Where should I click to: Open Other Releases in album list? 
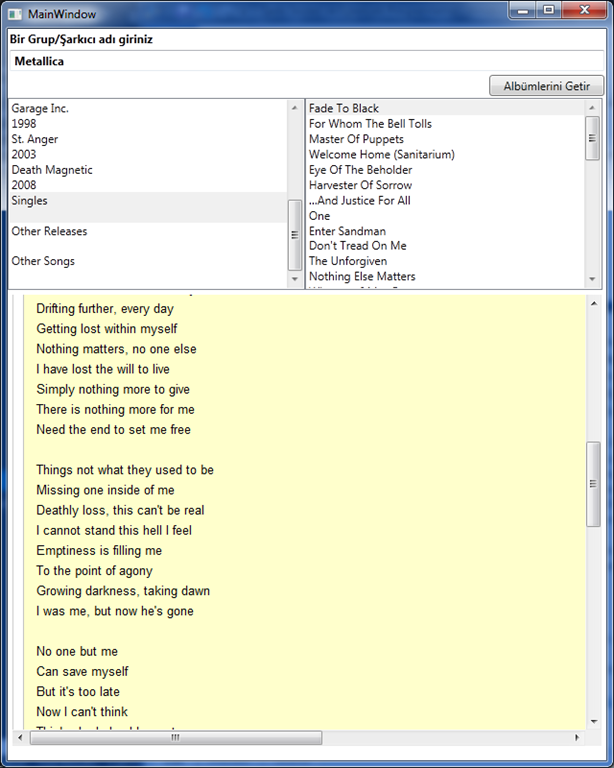coord(49,231)
